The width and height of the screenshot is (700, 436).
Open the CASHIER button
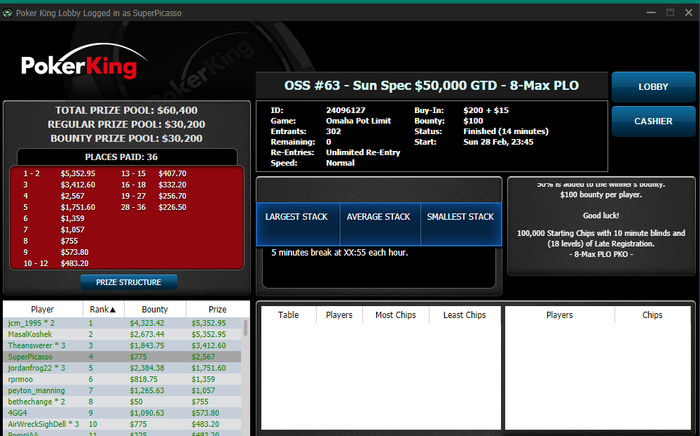point(653,121)
